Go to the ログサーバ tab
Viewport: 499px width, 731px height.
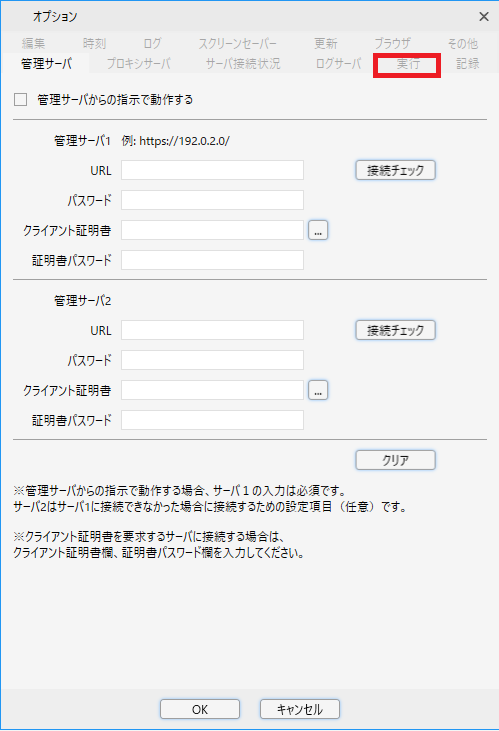coord(339,64)
